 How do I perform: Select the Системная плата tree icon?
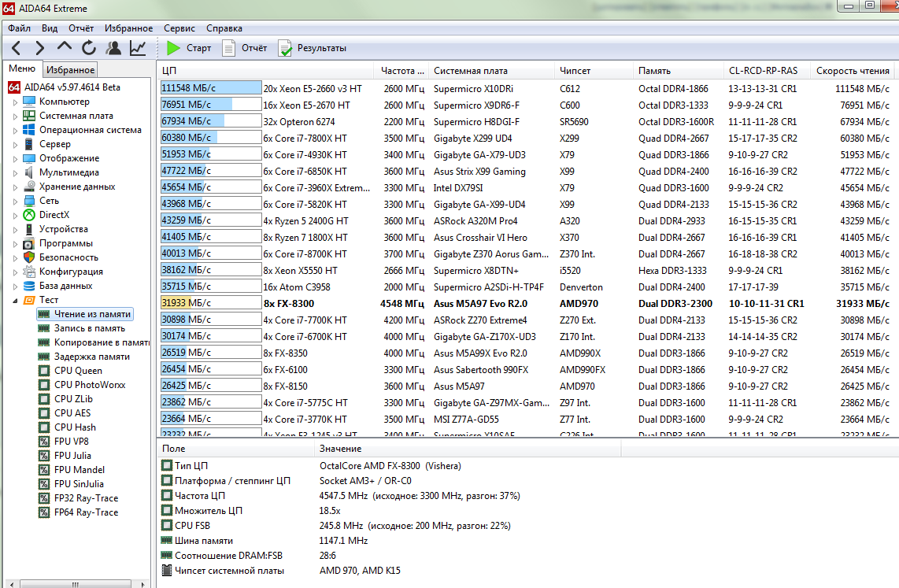pyautogui.click(x=29, y=116)
